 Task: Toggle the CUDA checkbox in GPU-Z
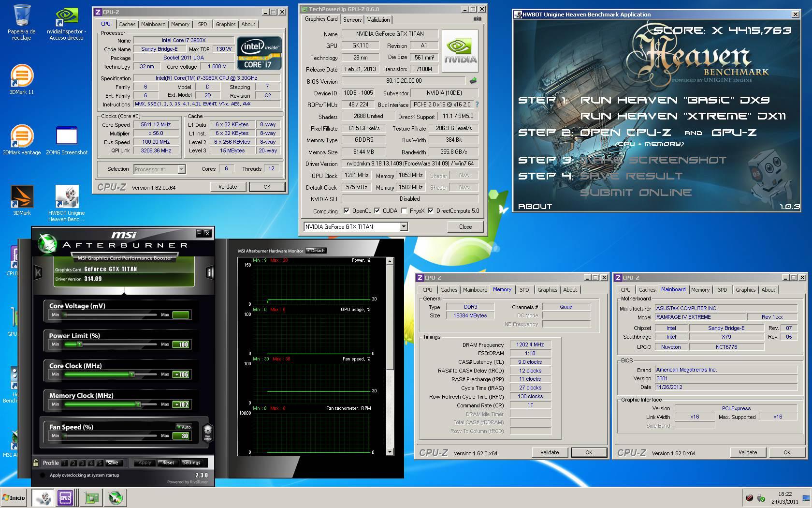pos(377,210)
